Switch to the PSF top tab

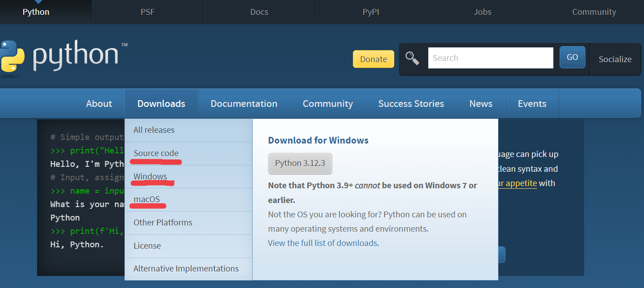pos(147,12)
